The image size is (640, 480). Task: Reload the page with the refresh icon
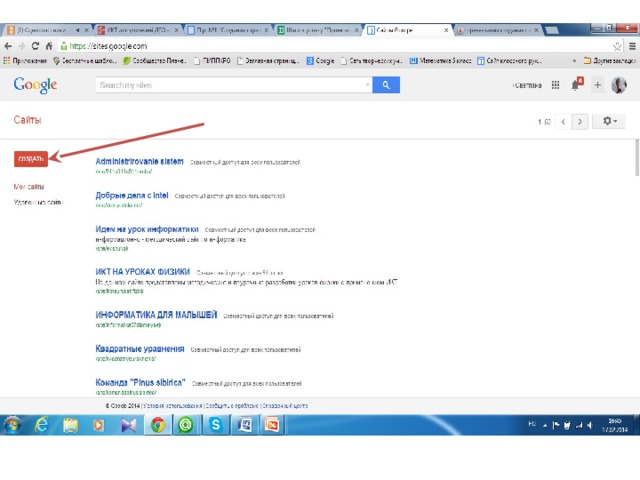click(36, 46)
